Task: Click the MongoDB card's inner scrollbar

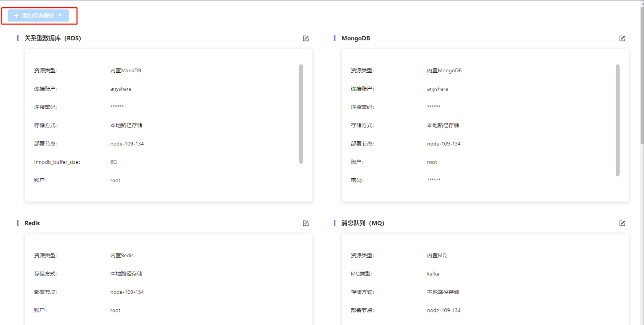Action: click(618, 120)
